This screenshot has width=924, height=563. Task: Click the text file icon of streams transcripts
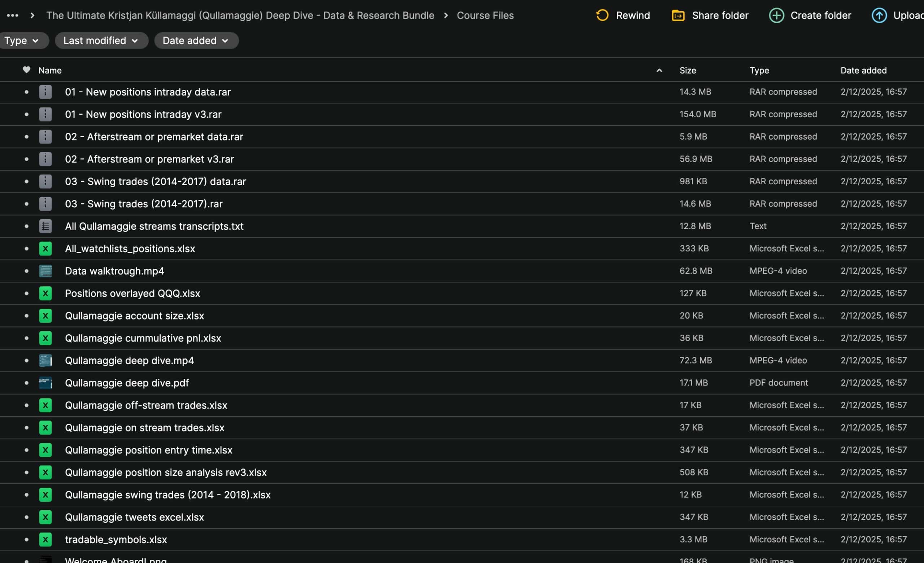click(45, 226)
